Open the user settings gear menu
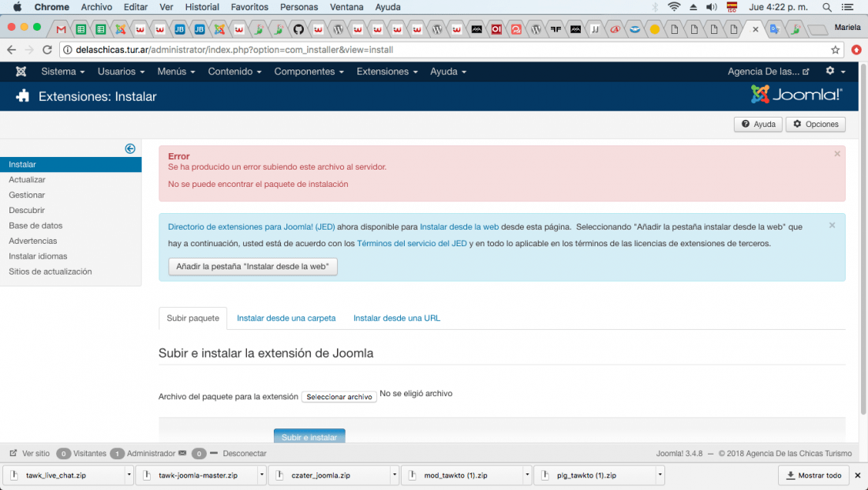Viewport: 868px width, 490px height. click(835, 71)
